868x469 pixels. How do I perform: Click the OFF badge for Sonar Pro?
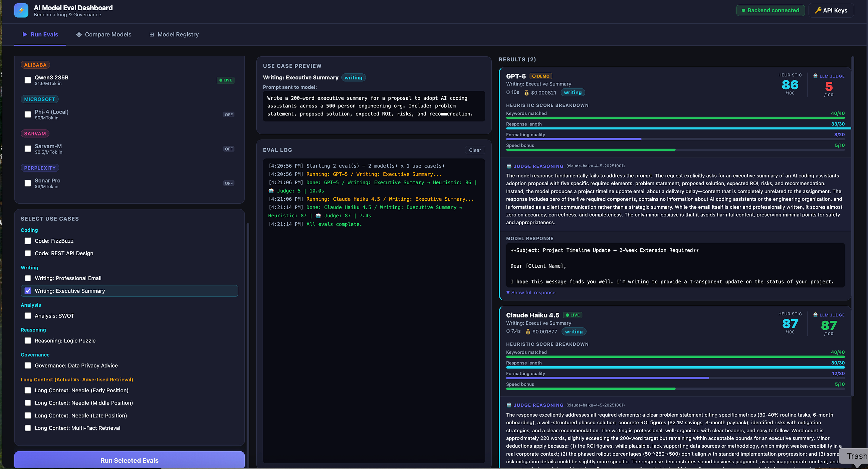tap(229, 183)
